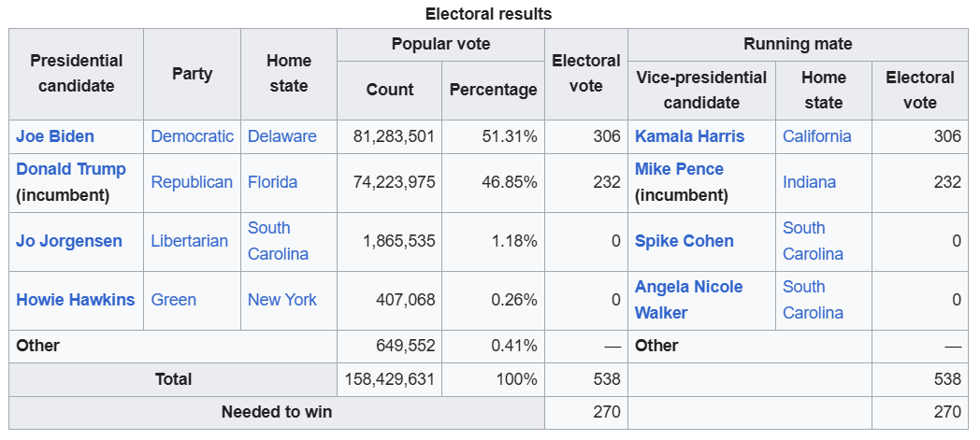
Task: Open the Delaware home state link
Action: (x=281, y=136)
